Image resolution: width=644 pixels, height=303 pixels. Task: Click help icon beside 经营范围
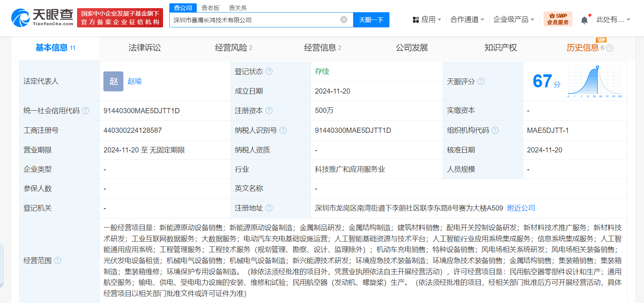click(57, 260)
